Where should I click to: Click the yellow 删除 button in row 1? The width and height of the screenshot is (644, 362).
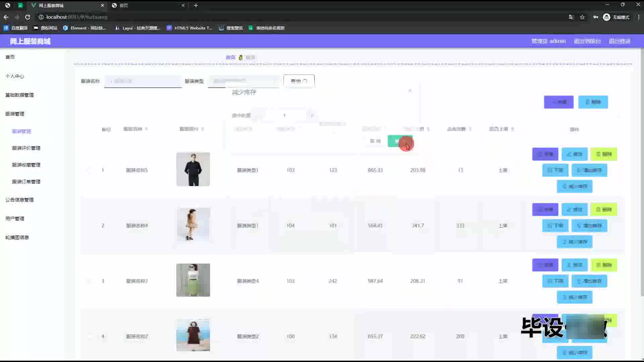(x=603, y=154)
